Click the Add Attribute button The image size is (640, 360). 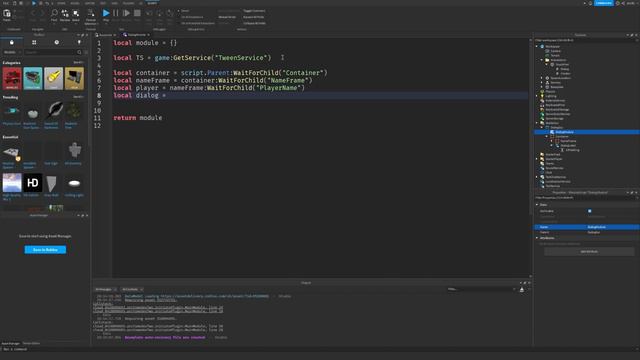(589, 251)
